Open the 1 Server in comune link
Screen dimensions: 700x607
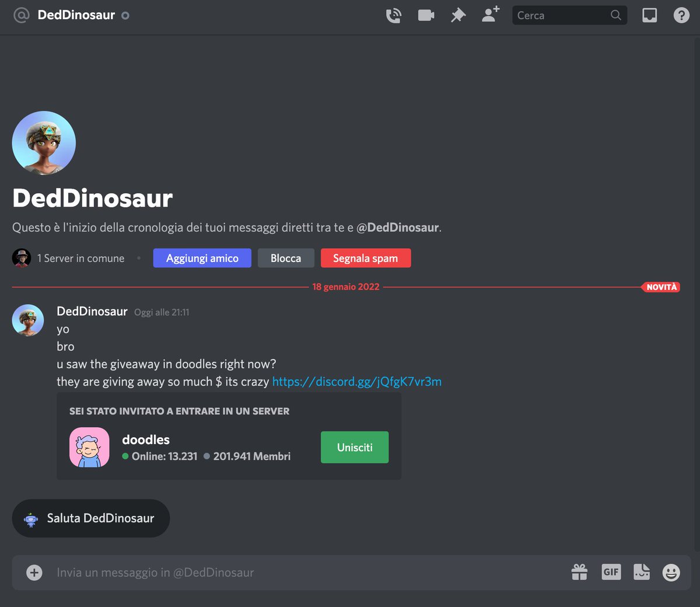[80, 258]
